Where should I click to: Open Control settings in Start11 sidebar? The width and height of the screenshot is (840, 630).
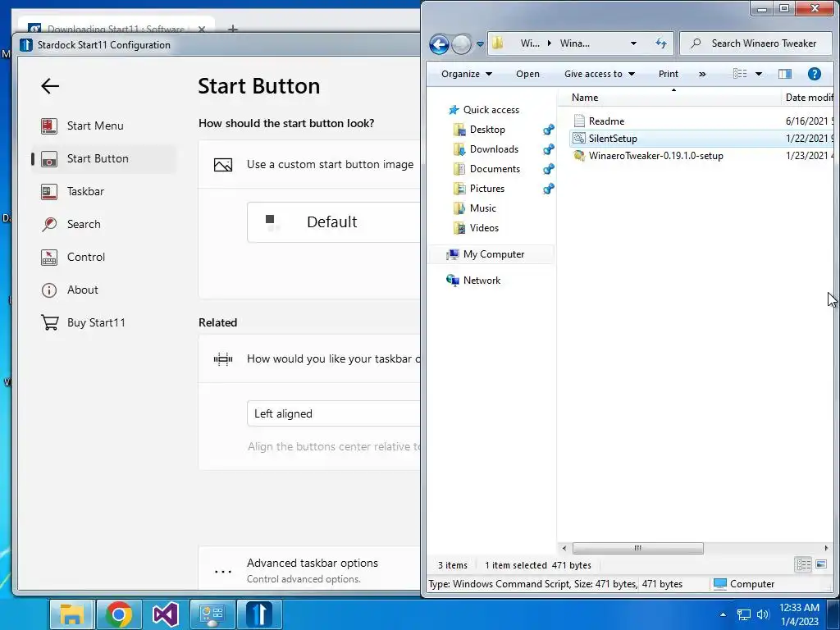pos(103,257)
